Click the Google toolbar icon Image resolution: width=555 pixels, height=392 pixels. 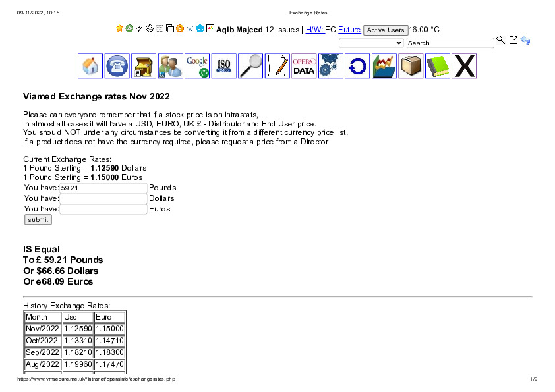pos(197,66)
